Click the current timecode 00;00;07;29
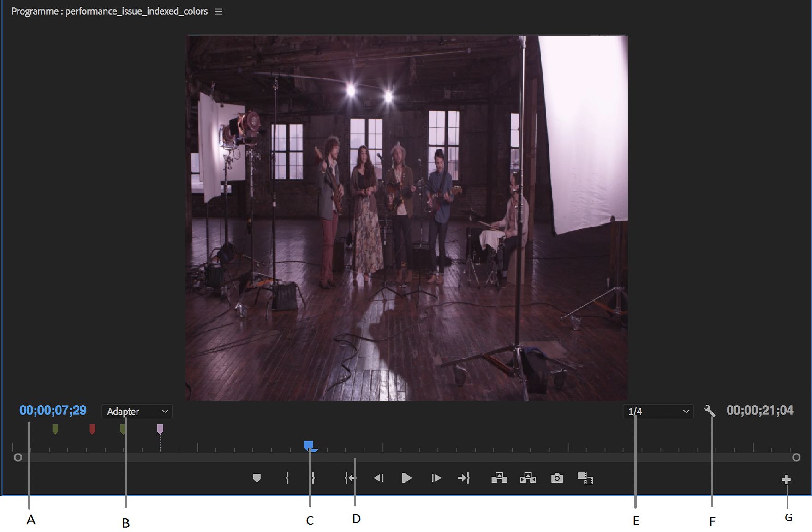The height and width of the screenshot is (532, 812). coord(53,410)
